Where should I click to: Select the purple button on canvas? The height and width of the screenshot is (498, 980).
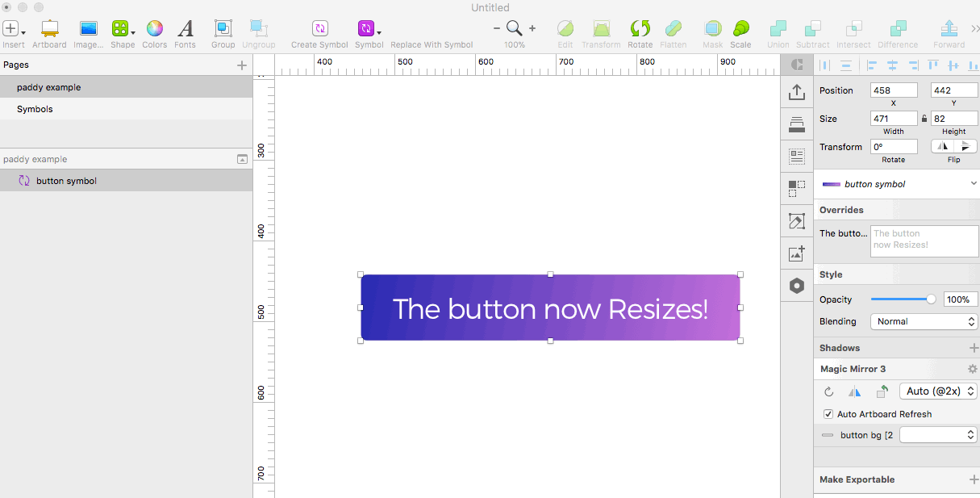(550, 308)
